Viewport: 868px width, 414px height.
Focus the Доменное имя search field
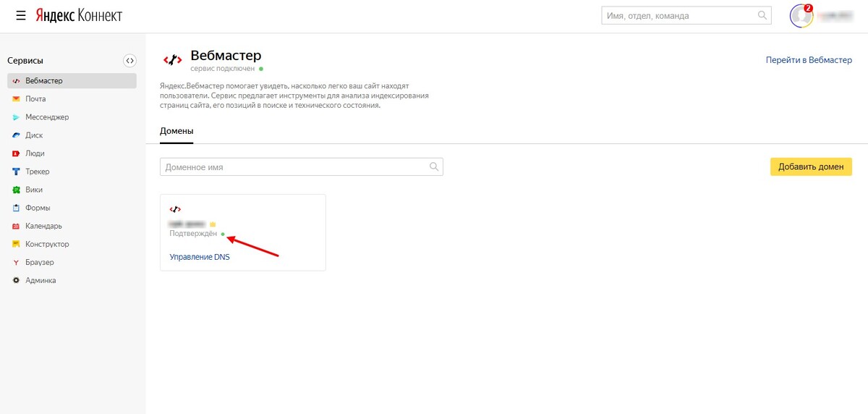(301, 166)
